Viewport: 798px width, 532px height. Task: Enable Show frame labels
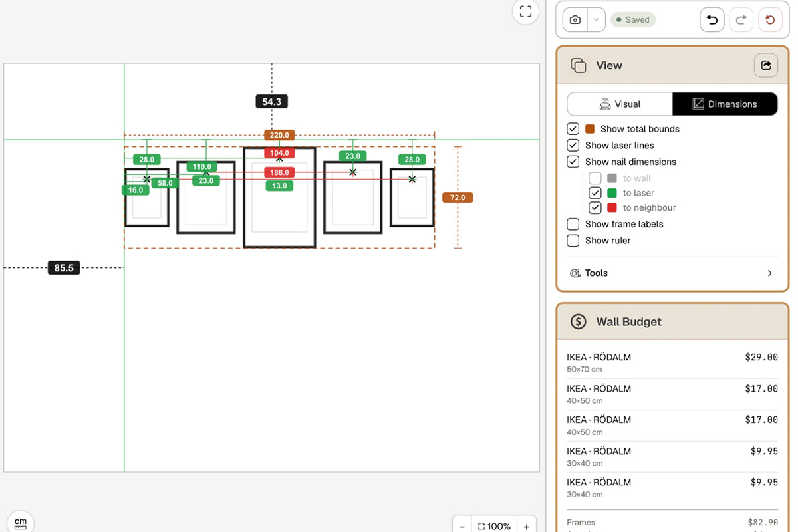click(x=573, y=224)
